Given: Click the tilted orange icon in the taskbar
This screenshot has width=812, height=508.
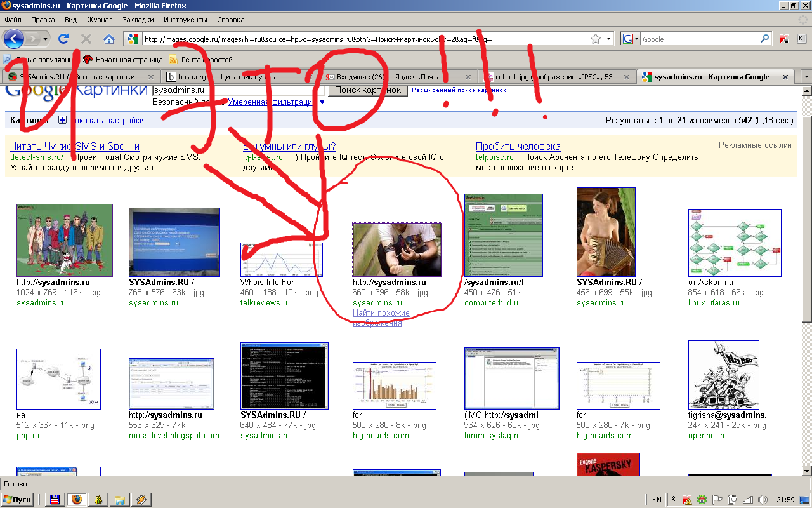Looking at the screenshot, I should pyautogui.click(x=141, y=499).
